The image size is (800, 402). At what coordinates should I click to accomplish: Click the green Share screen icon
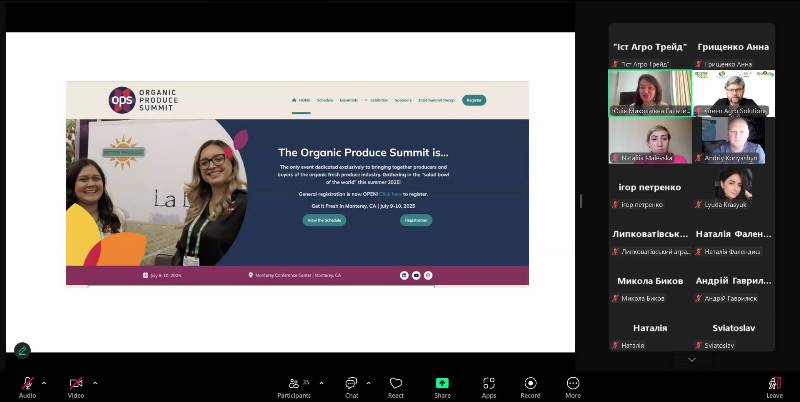click(x=442, y=383)
